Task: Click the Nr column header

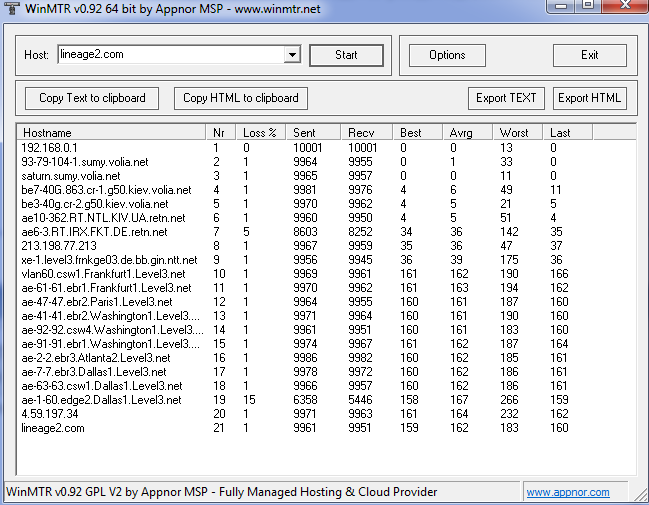Action: tap(221, 132)
